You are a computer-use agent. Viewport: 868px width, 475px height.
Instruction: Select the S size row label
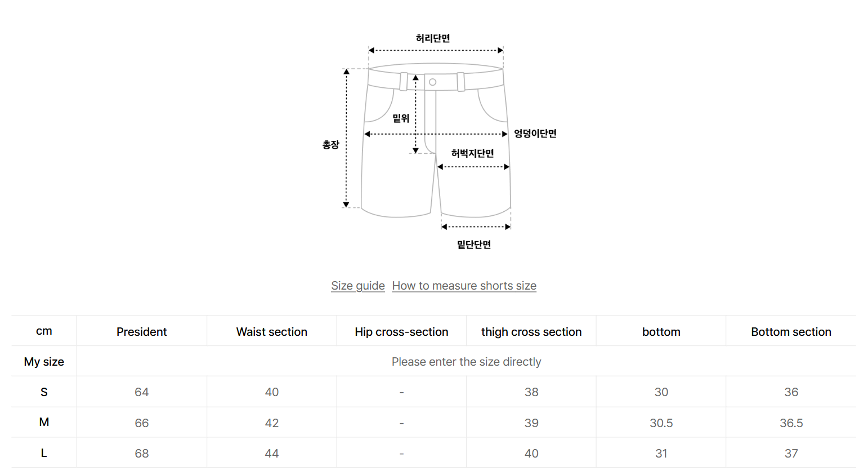click(44, 392)
